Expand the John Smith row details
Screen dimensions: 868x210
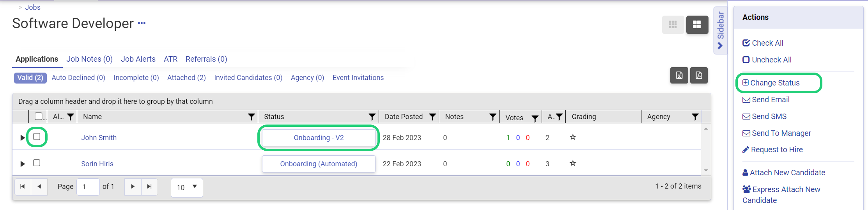coord(23,137)
